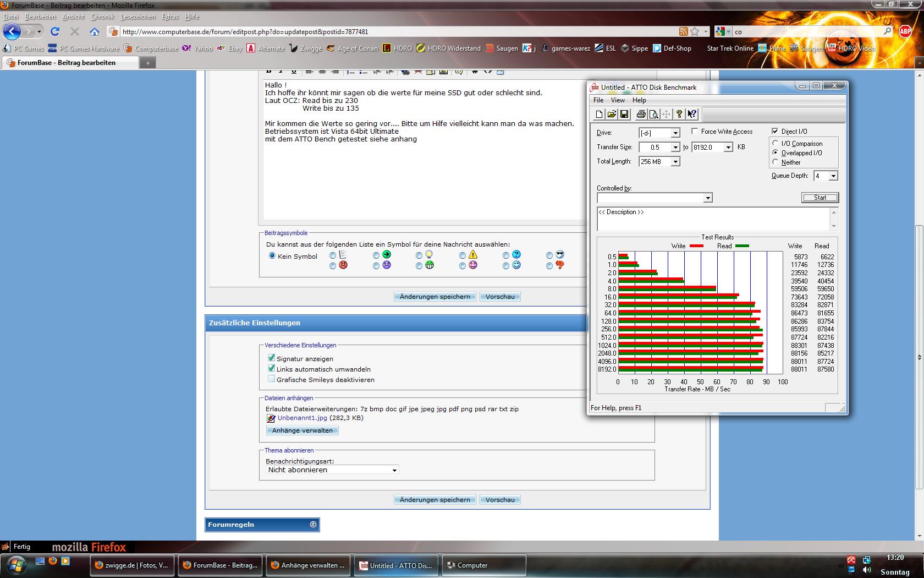Click the yellow question mark About icon
924x578 pixels.
pos(679,114)
